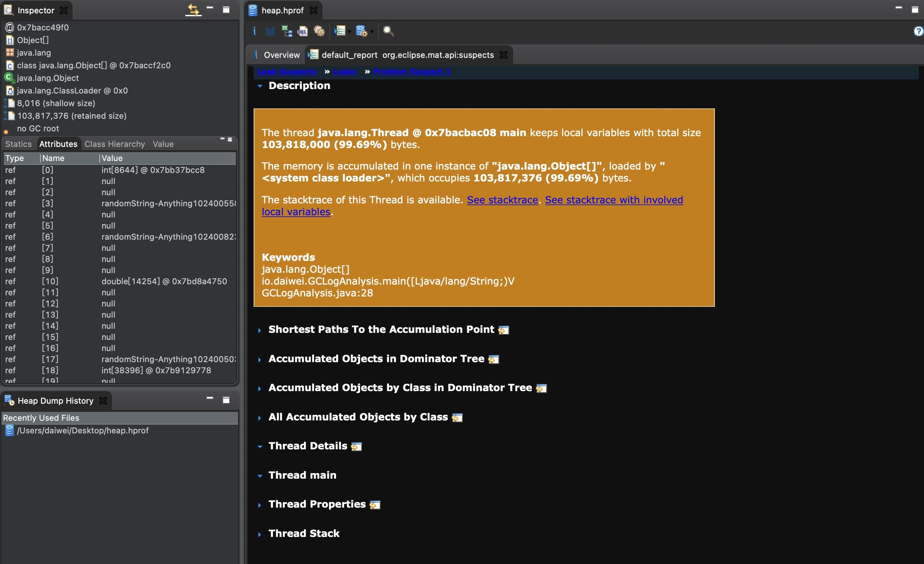Open Shortest Paths section in new view
Viewport: 924px width, 564px height.
click(503, 330)
